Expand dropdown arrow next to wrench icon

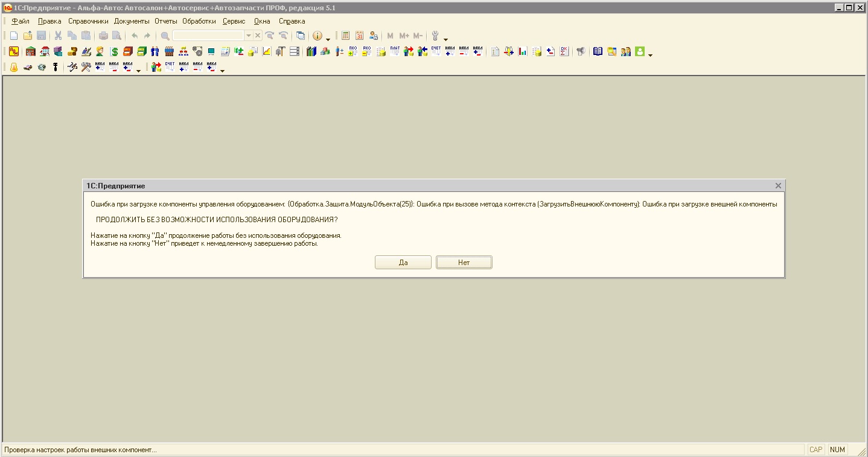(445, 39)
